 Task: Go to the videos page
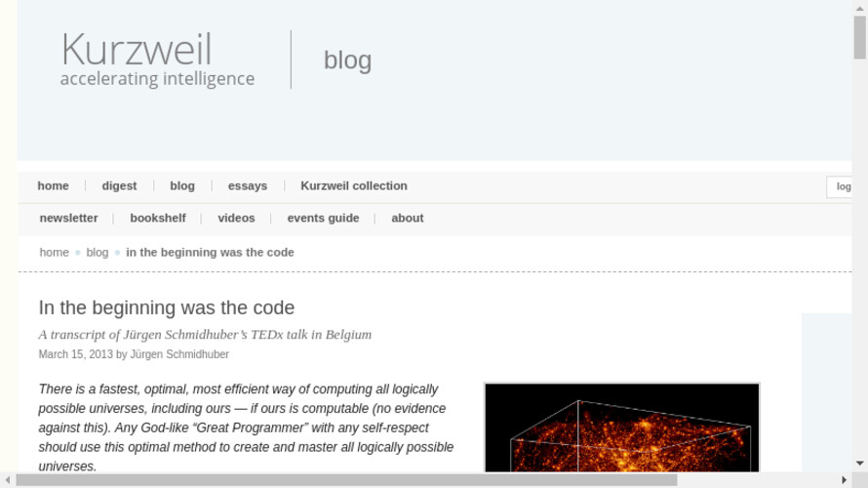[x=236, y=218]
